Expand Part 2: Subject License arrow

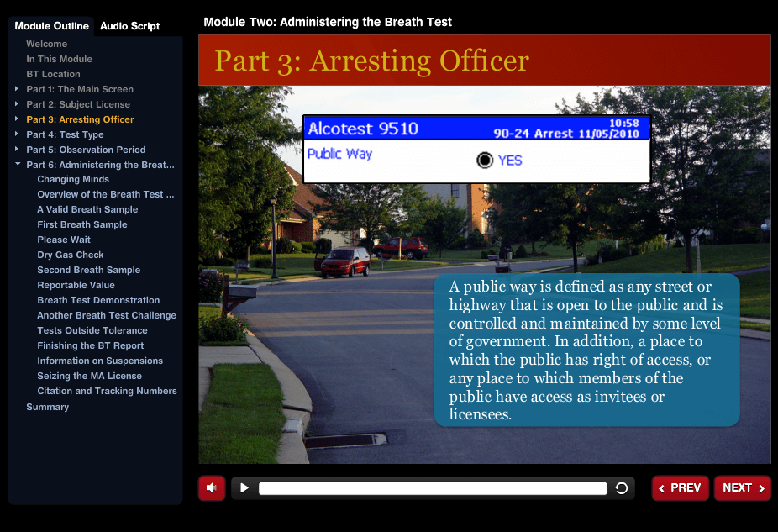17,103
